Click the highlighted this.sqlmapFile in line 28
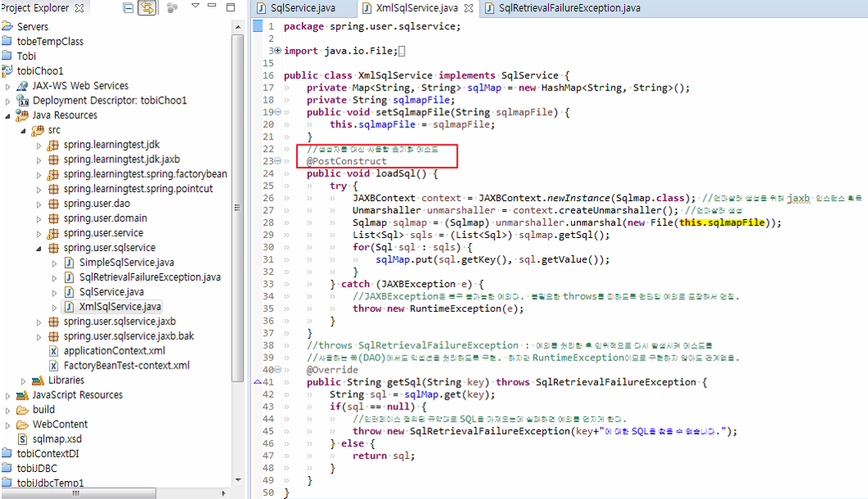 722,222
